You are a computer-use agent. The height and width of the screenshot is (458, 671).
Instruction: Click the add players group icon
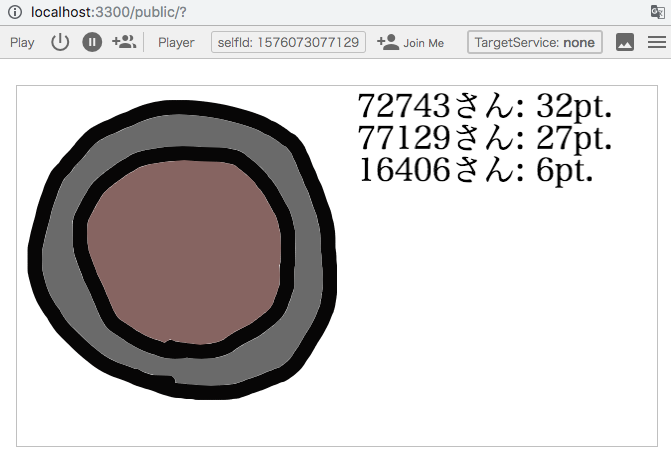[124, 42]
